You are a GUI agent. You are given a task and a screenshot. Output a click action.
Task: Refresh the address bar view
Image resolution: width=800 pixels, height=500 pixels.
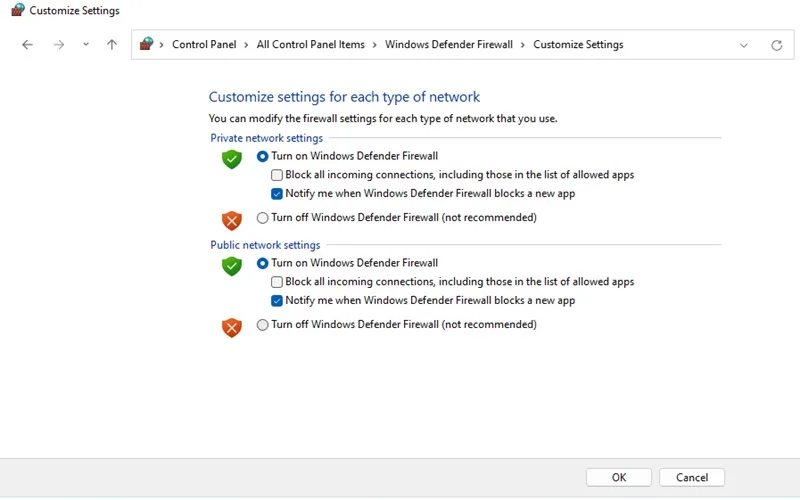(x=777, y=45)
